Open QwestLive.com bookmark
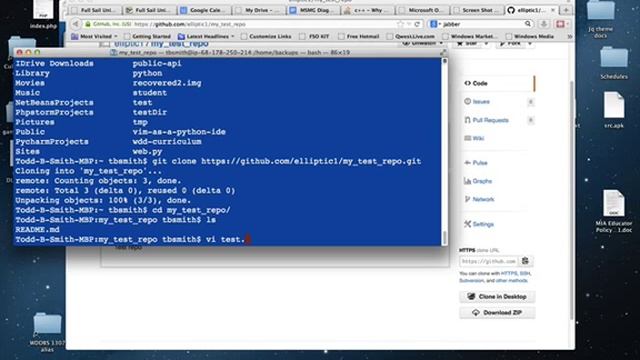Viewport: 640px width, 360px height. (x=411, y=36)
